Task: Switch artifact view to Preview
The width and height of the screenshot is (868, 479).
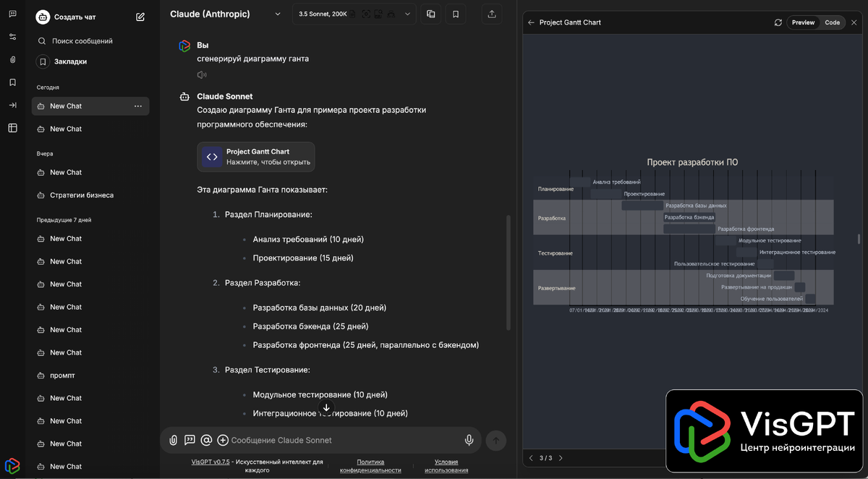Action: click(x=803, y=22)
